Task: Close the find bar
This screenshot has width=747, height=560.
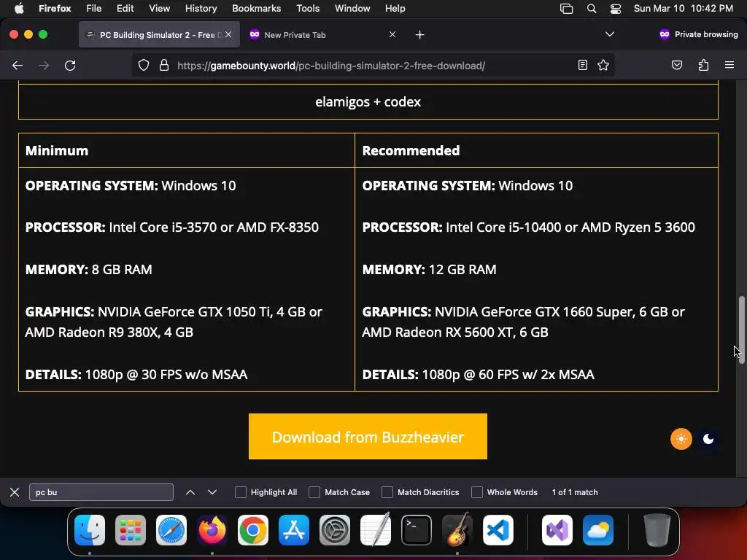Action: coord(15,492)
